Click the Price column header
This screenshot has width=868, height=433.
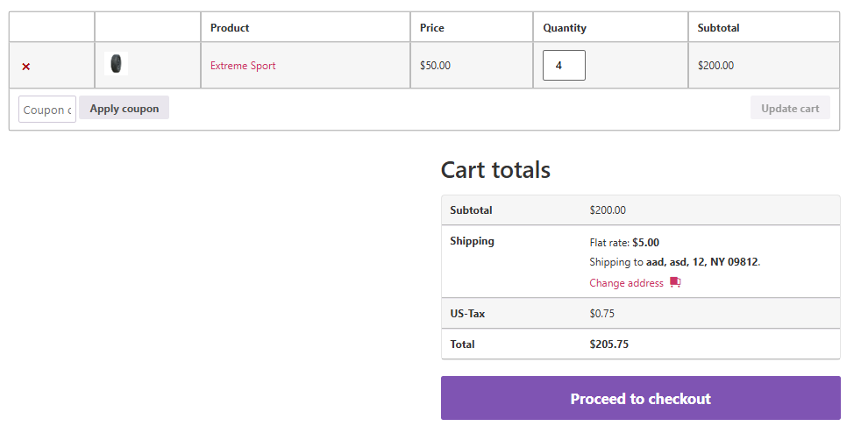(432, 28)
